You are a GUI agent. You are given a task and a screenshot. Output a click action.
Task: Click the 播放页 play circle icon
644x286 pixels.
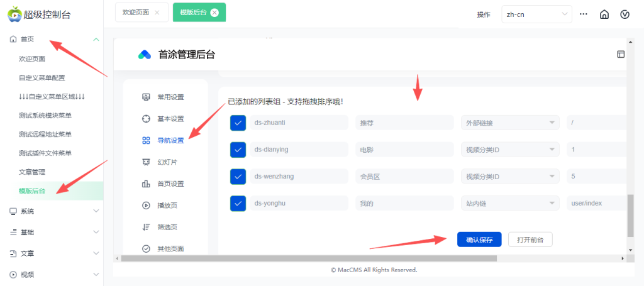coord(146,206)
